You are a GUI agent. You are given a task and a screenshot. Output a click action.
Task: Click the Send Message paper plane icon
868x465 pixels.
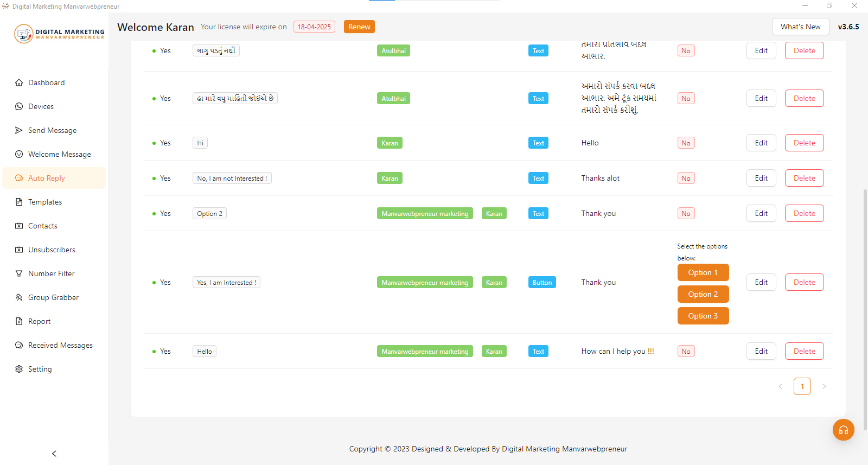click(x=19, y=130)
